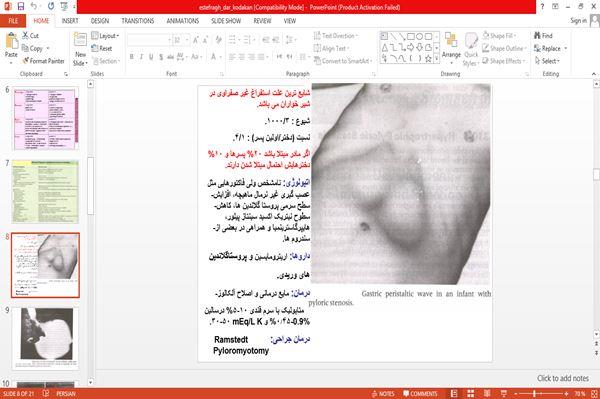Open the Align Text dropdown
The height and width of the screenshot is (399, 600).
pyautogui.click(x=331, y=48)
